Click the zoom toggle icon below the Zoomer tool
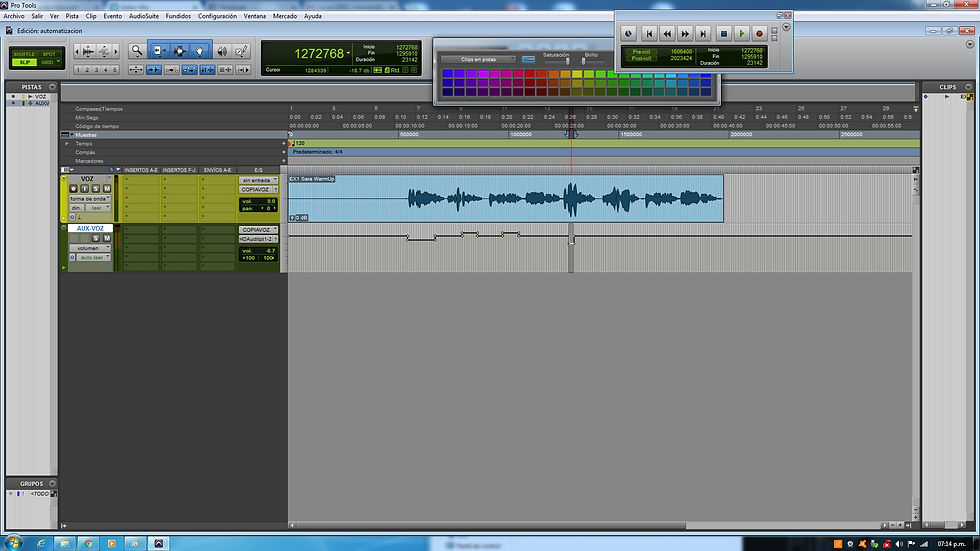The width and height of the screenshot is (980, 551). [x=136, y=70]
